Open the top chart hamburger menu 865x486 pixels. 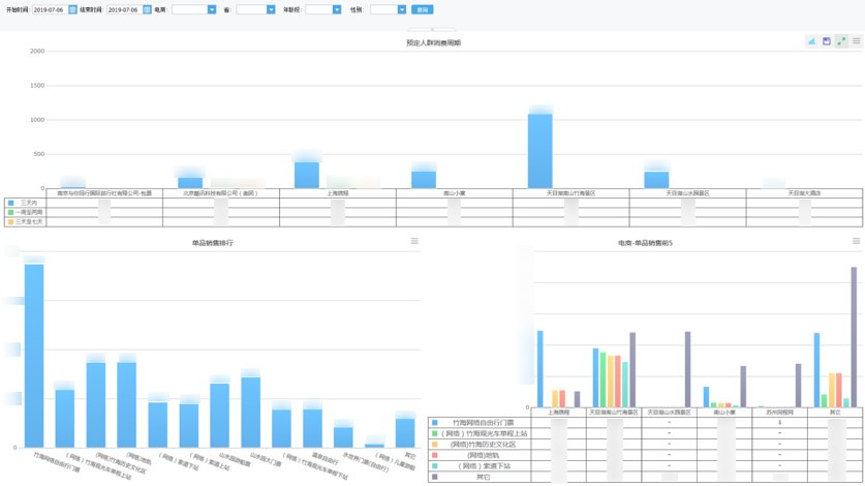856,41
